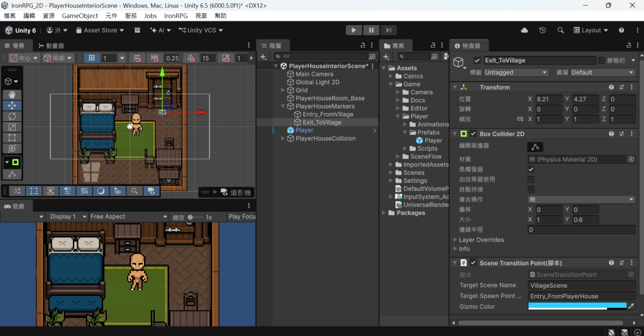Toggle the Used By Effector checkbox
This screenshot has width=644, height=336.
pos(531,179)
